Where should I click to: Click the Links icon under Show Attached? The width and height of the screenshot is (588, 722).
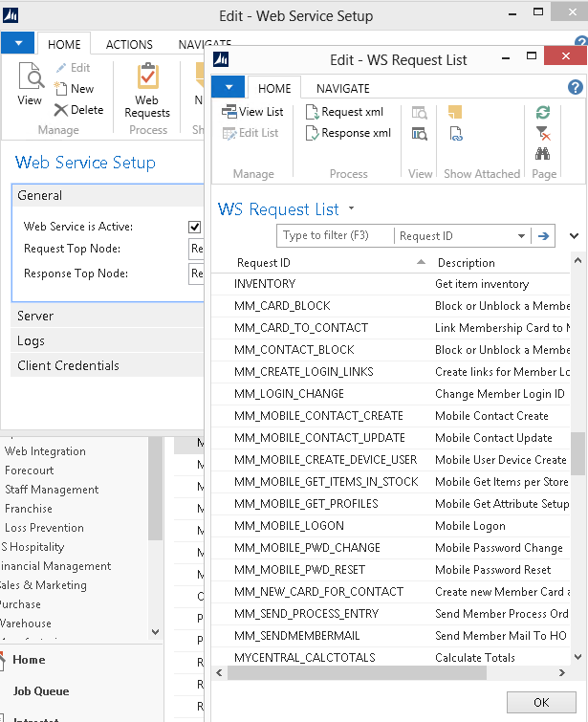click(x=455, y=134)
